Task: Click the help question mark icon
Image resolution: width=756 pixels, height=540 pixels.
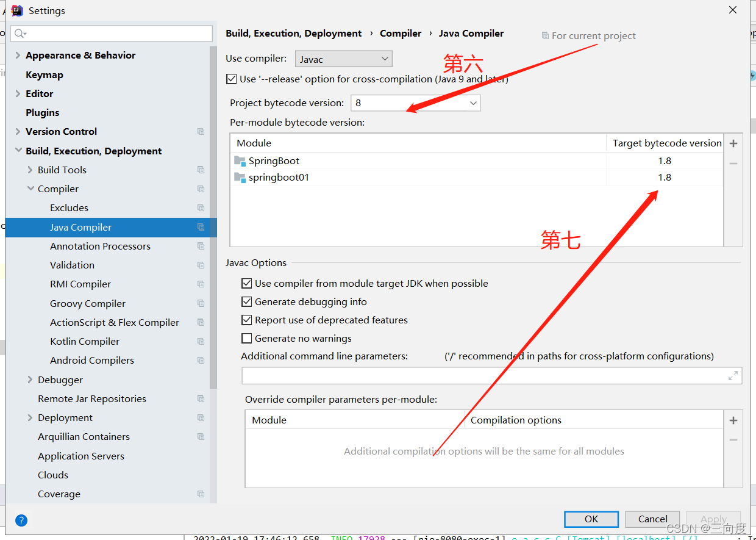Action: (x=21, y=520)
